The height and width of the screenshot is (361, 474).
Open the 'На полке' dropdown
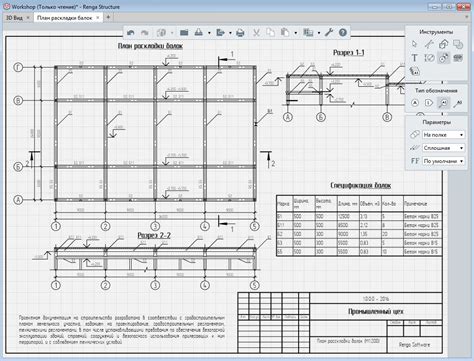443,135
